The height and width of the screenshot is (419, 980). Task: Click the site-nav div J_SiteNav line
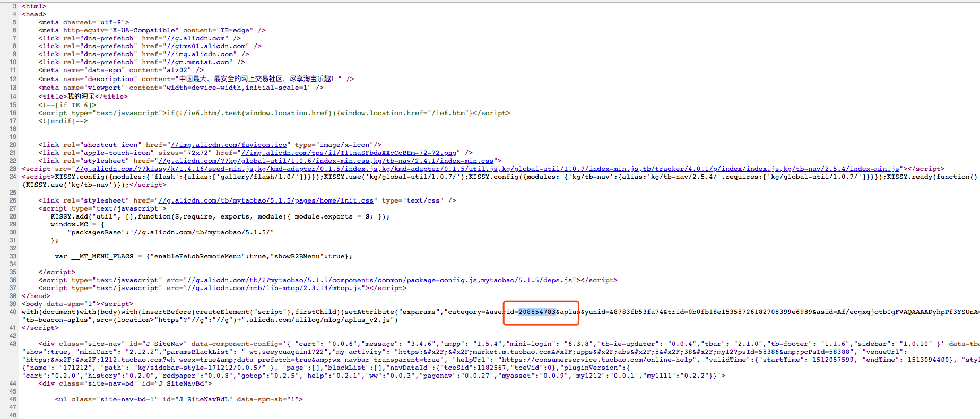point(509,344)
